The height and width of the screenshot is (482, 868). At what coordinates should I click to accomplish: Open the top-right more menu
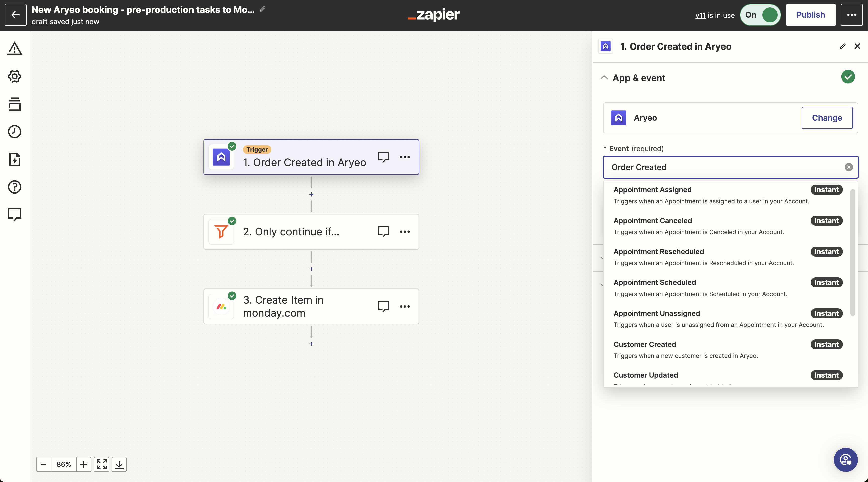(x=852, y=15)
